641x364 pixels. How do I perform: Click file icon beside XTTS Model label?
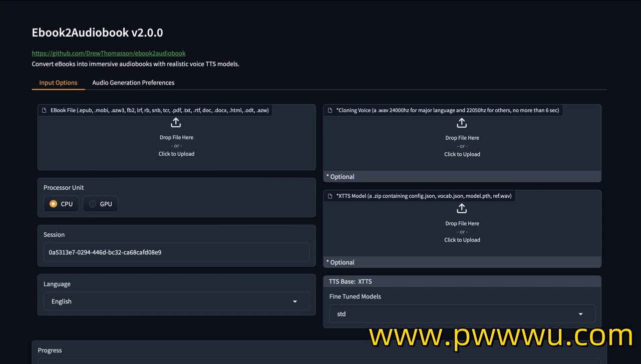click(x=330, y=196)
